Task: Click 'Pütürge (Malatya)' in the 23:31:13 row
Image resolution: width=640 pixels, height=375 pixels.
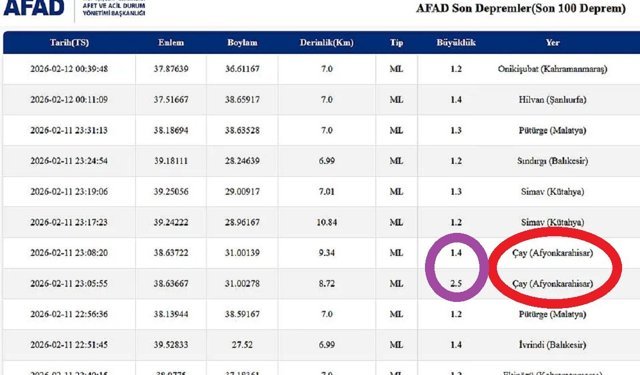Action: (552, 130)
